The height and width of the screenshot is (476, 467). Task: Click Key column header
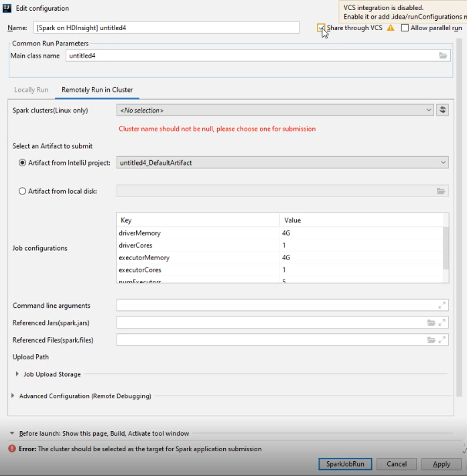tap(198, 220)
